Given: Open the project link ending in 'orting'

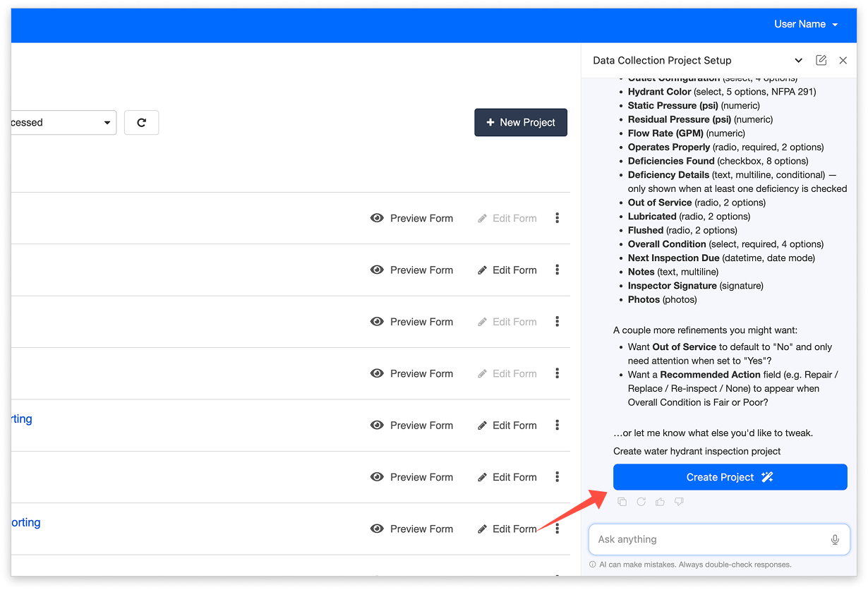Looking at the screenshot, I should point(26,522).
